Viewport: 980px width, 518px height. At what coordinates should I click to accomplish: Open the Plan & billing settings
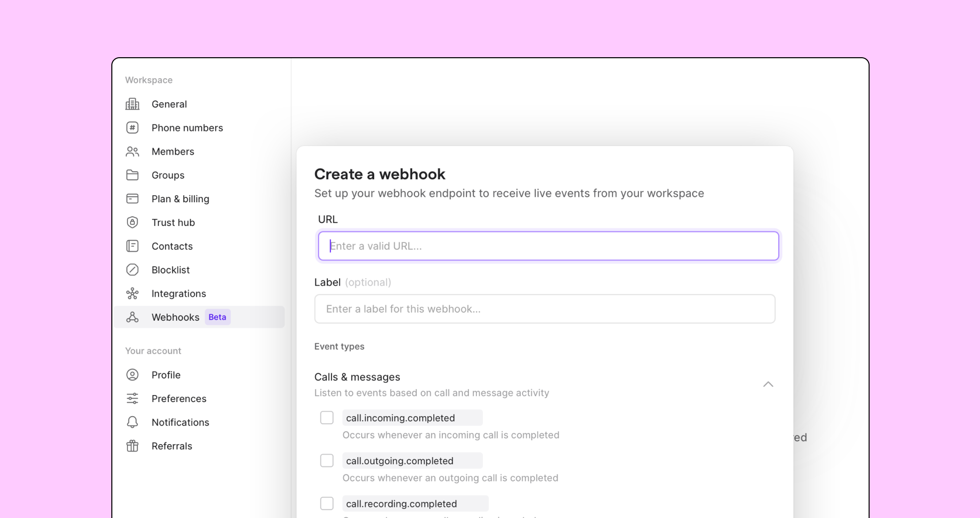tap(181, 199)
